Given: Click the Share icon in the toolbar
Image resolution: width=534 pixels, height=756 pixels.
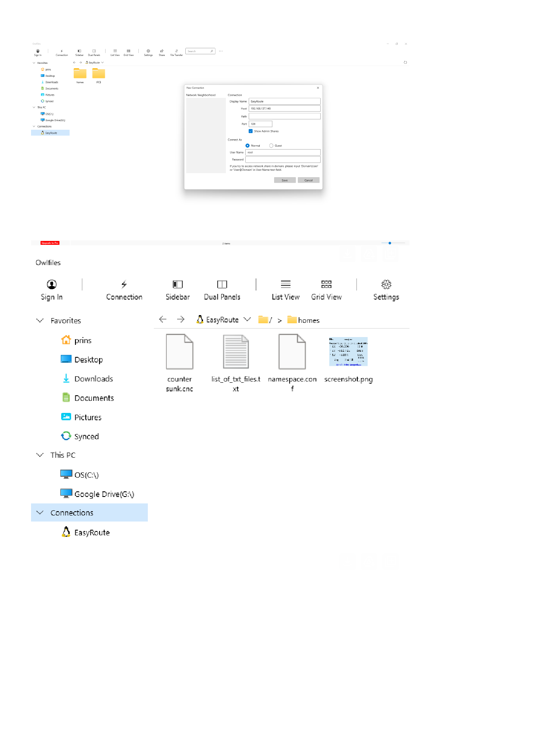Looking at the screenshot, I should coord(162,52).
